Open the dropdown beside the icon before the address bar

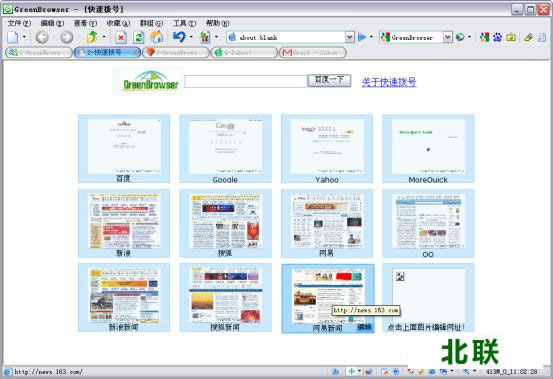(216, 37)
